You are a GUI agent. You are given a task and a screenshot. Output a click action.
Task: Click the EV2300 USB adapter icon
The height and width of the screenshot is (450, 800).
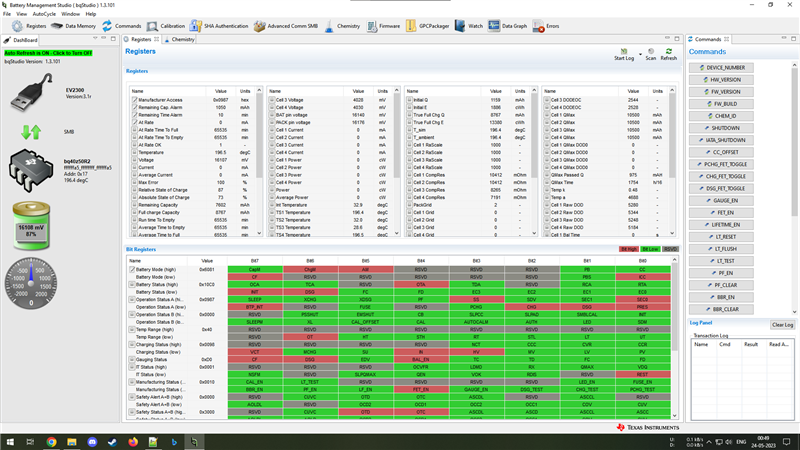[x=32, y=92]
